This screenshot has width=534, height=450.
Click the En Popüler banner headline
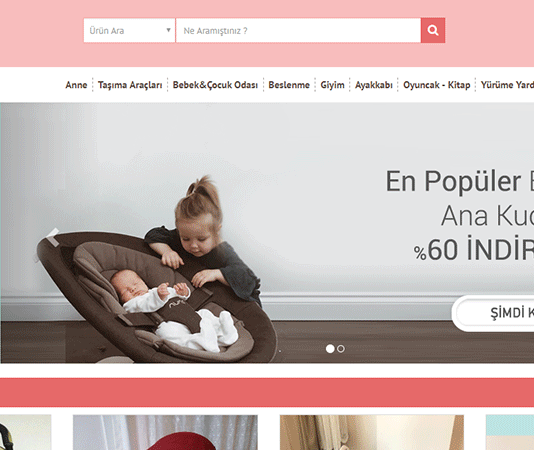click(x=459, y=181)
